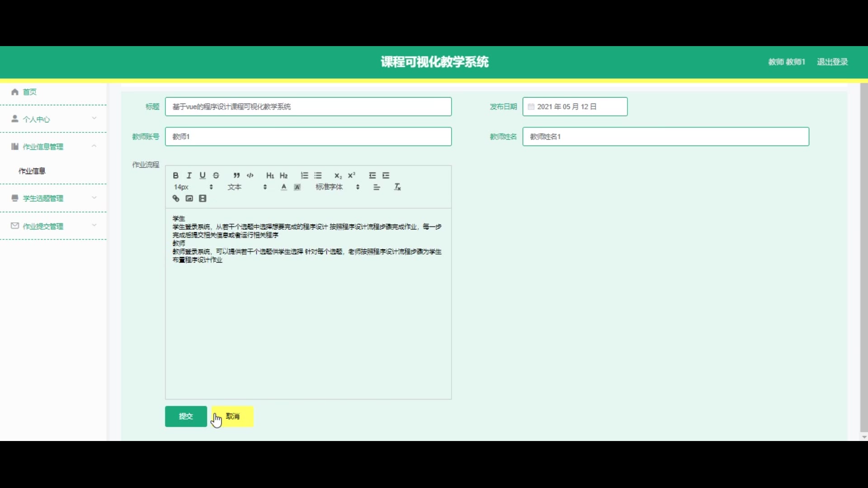Toggle bold formatting in editor
868x488 pixels.
pos(176,175)
